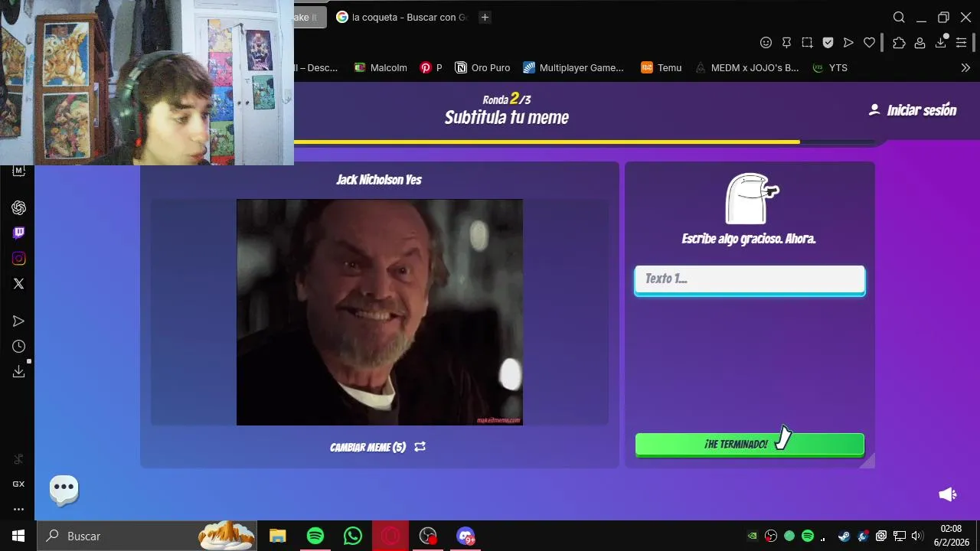The height and width of the screenshot is (551, 980).
Task: Open the emoji smiley toolbar icon
Action: (766, 43)
